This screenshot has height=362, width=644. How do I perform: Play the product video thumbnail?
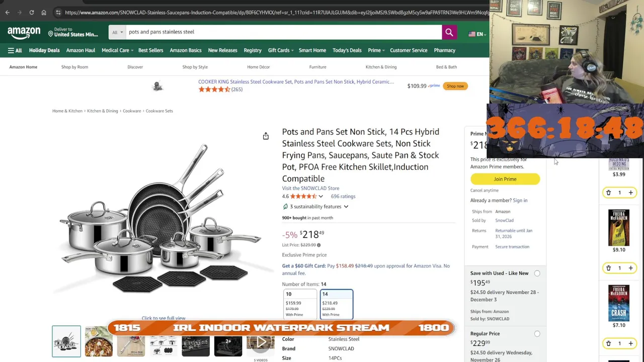pyautogui.click(x=261, y=343)
